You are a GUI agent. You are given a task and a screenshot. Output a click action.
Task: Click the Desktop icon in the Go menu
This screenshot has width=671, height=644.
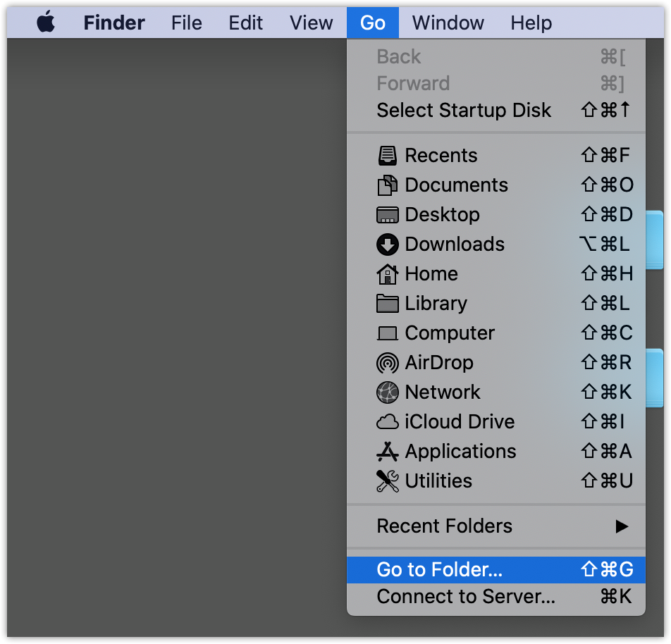(388, 215)
